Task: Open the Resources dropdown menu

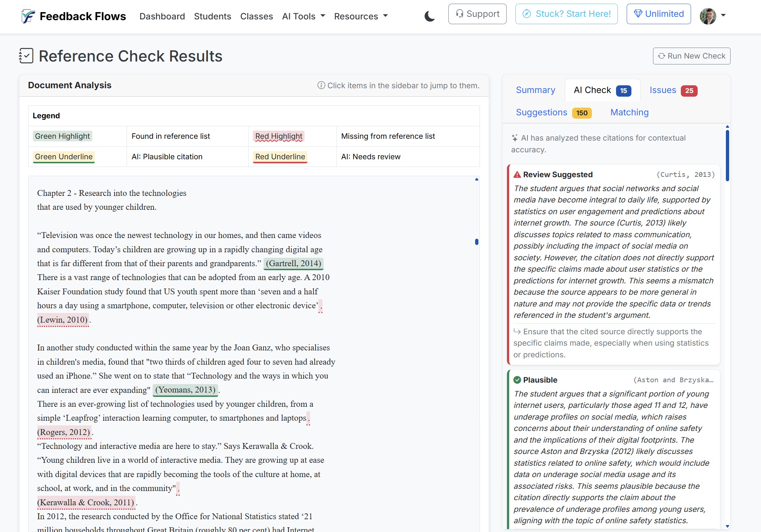Action: [x=361, y=16]
